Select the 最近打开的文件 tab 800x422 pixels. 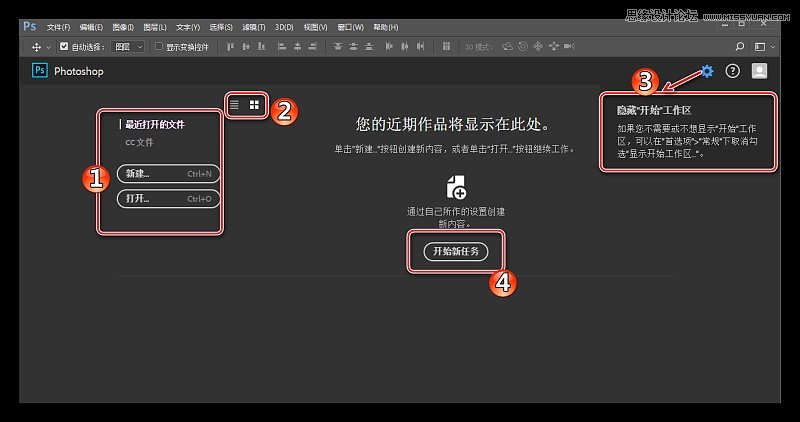(155, 125)
